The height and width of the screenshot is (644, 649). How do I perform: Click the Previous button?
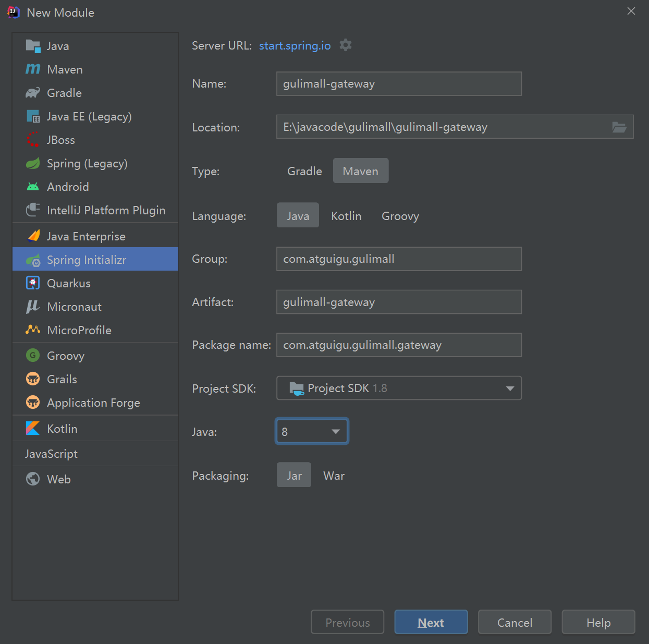pyautogui.click(x=348, y=622)
